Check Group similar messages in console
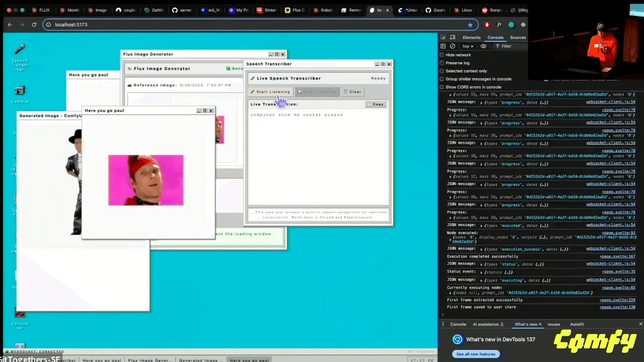 click(442, 79)
